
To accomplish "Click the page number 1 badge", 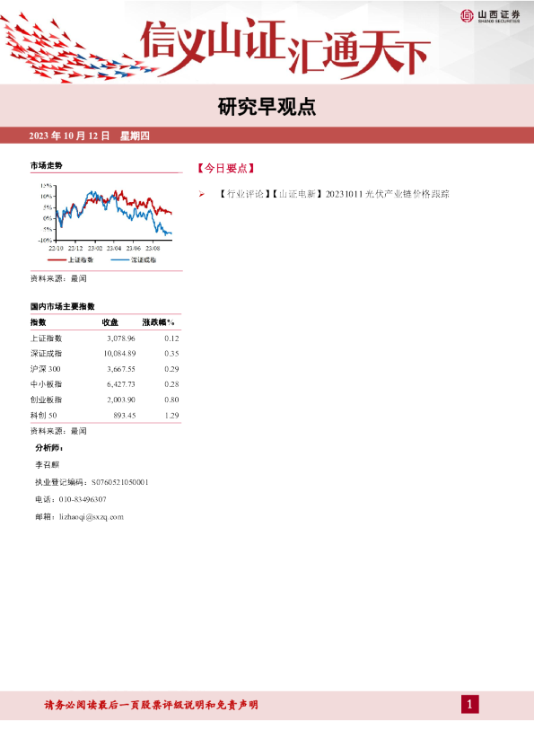I will click(x=470, y=705).
